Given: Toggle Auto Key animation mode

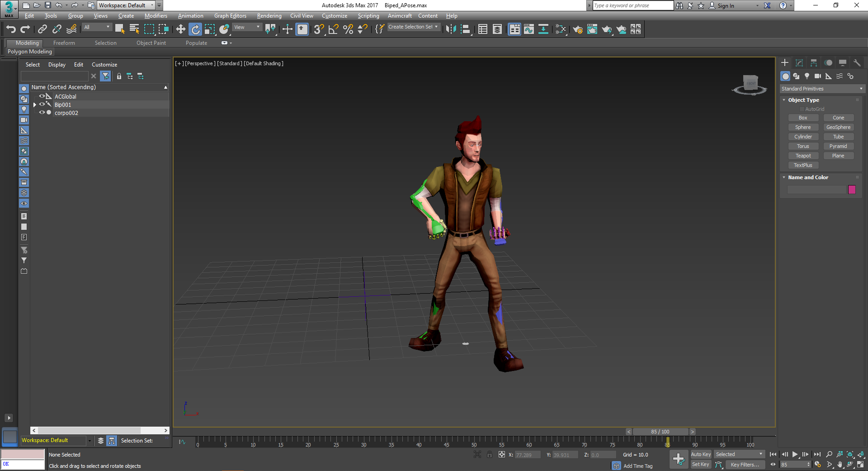Looking at the screenshot, I should (701, 454).
